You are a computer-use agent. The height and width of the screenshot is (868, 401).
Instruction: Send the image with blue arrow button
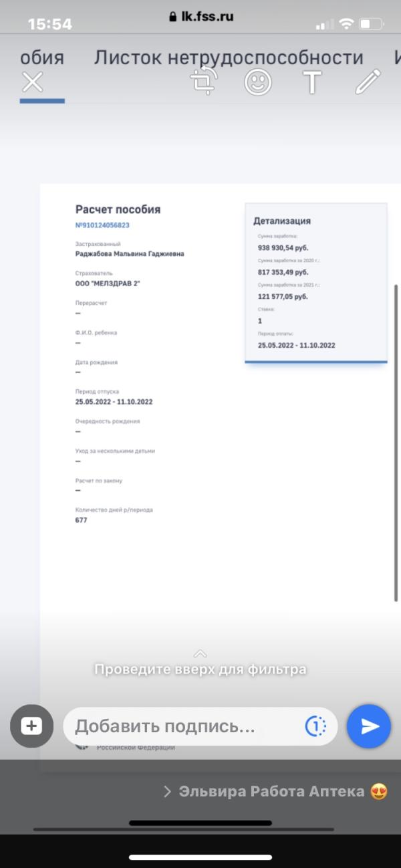click(x=369, y=726)
